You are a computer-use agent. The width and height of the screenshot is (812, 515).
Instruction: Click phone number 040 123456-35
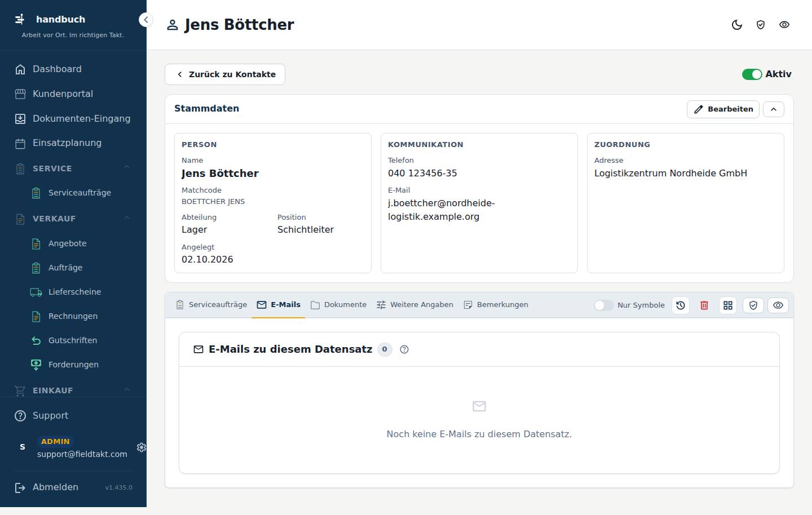(x=422, y=174)
